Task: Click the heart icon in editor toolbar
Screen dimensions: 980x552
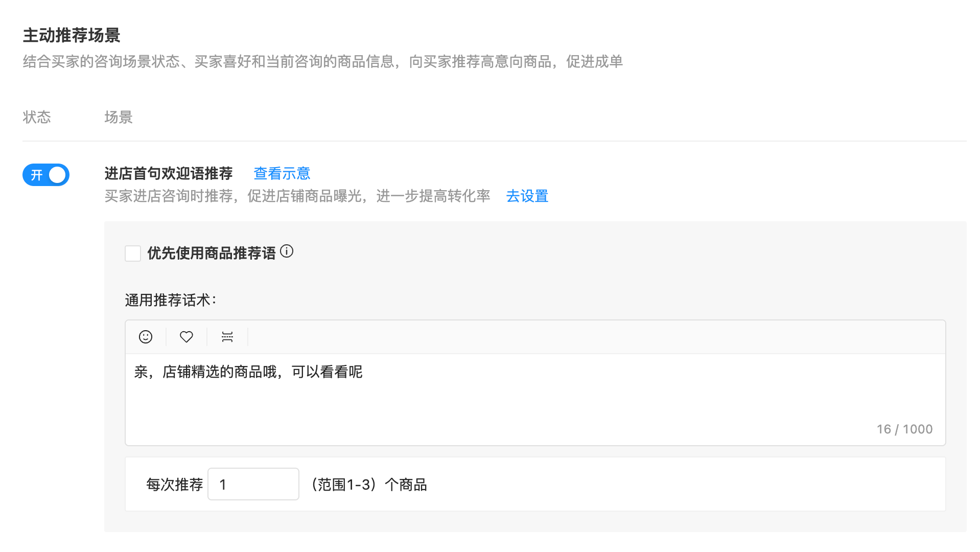Action: 186,337
